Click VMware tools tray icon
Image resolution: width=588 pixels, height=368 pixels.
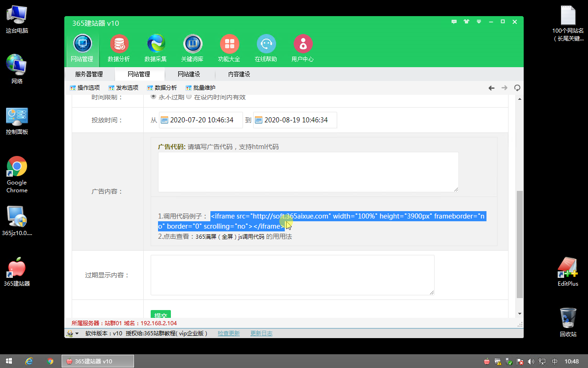[x=498, y=362]
